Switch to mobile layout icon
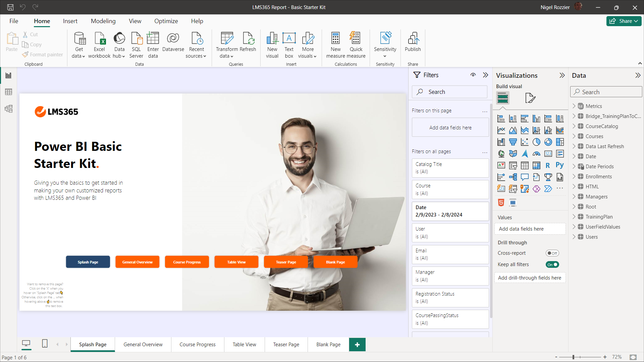Viewport: 644px width, 362px height. coord(45,344)
